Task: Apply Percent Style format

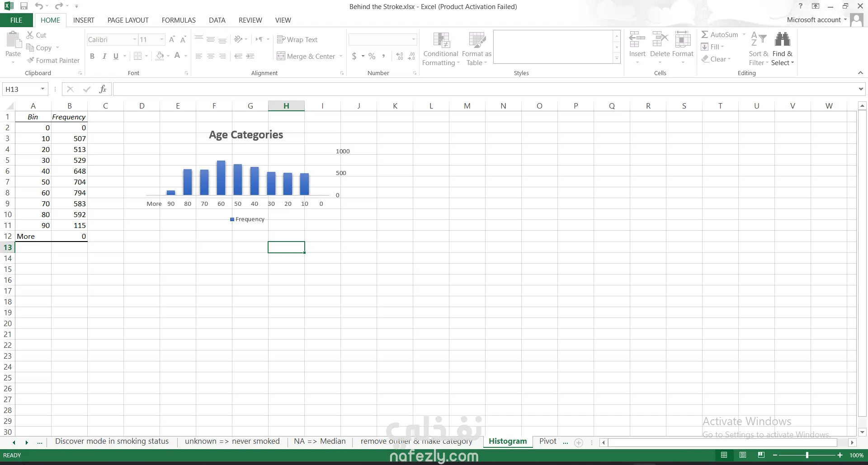Action: [372, 56]
